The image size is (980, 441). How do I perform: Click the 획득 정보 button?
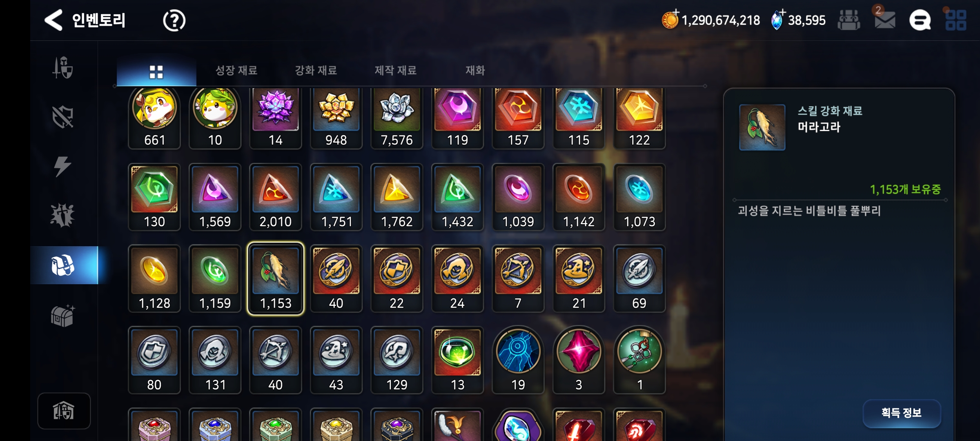coord(902,413)
